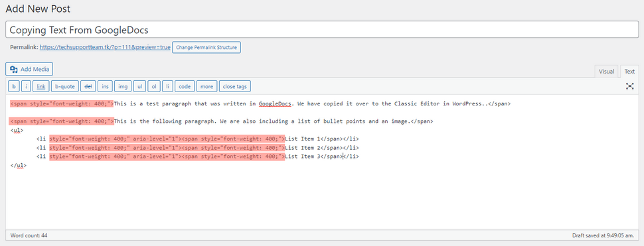Click the closing </ul> tag text

pyautogui.click(x=19, y=166)
